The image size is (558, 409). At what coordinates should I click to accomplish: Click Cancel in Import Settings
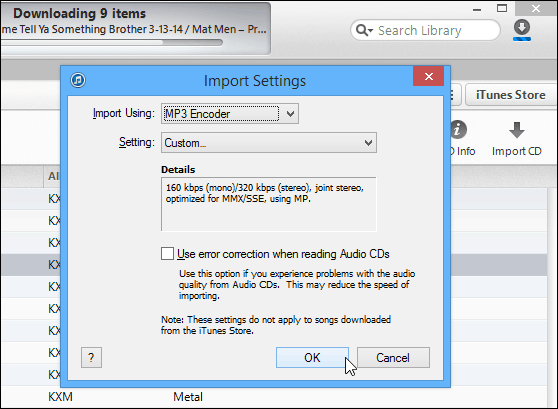(x=393, y=357)
